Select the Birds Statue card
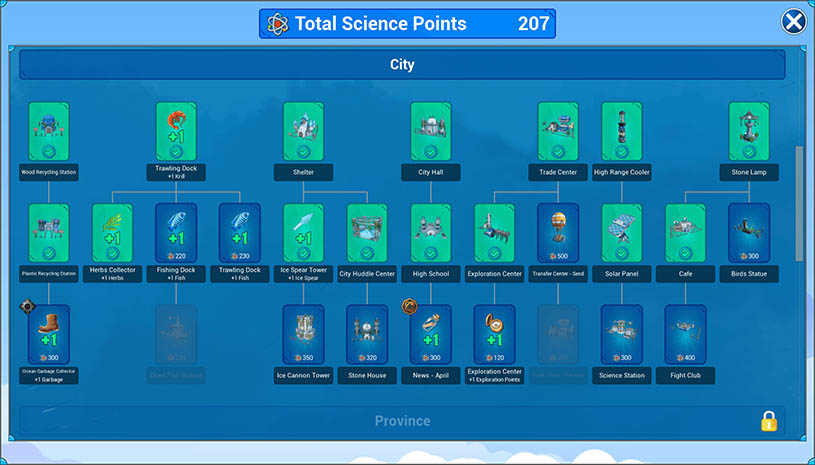The image size is (815, 465). 749,233
